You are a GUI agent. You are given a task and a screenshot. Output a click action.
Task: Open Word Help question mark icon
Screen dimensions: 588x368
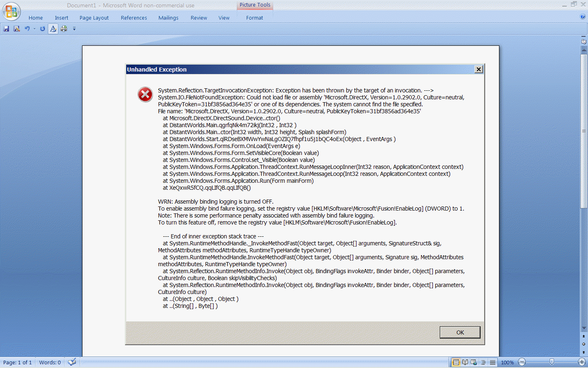coord(583,17)
